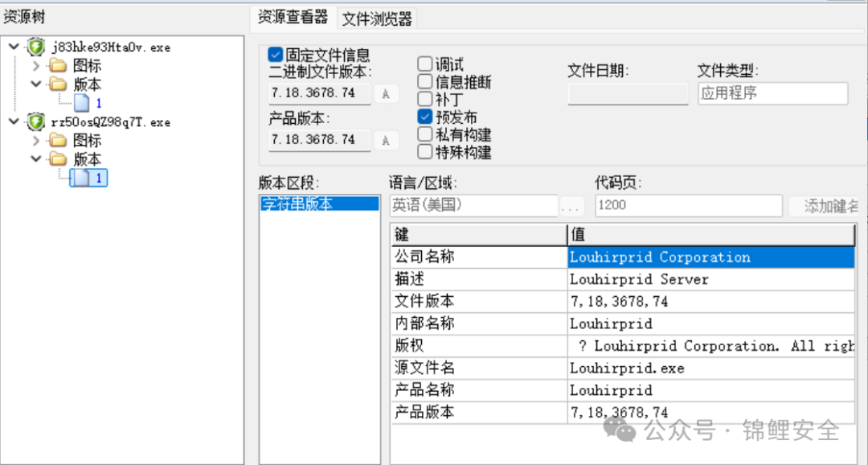Image resolution: width=868 pixels, height=465 pixels.
Task: Click the 版权 value cell
Action: [x=711, y=346]
